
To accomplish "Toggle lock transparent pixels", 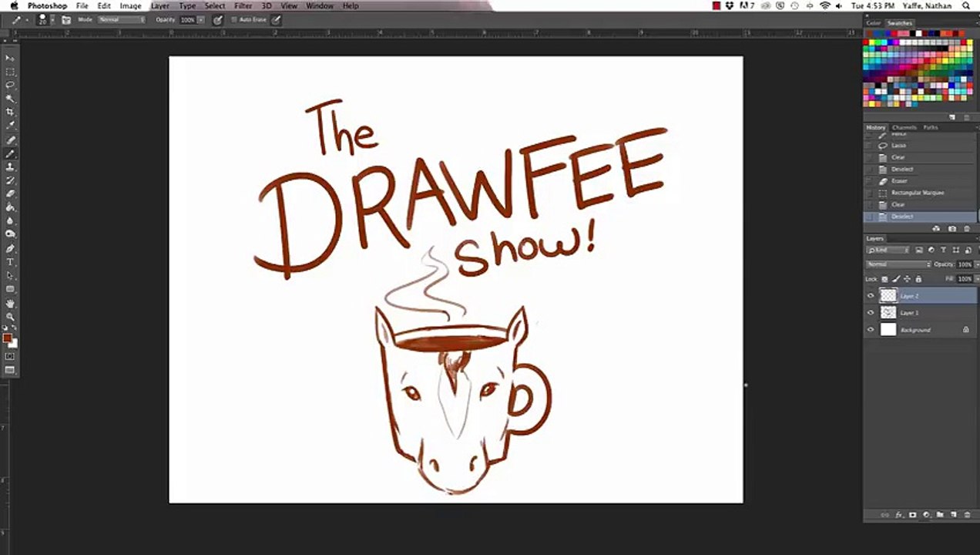I will (x=884, y=279).
